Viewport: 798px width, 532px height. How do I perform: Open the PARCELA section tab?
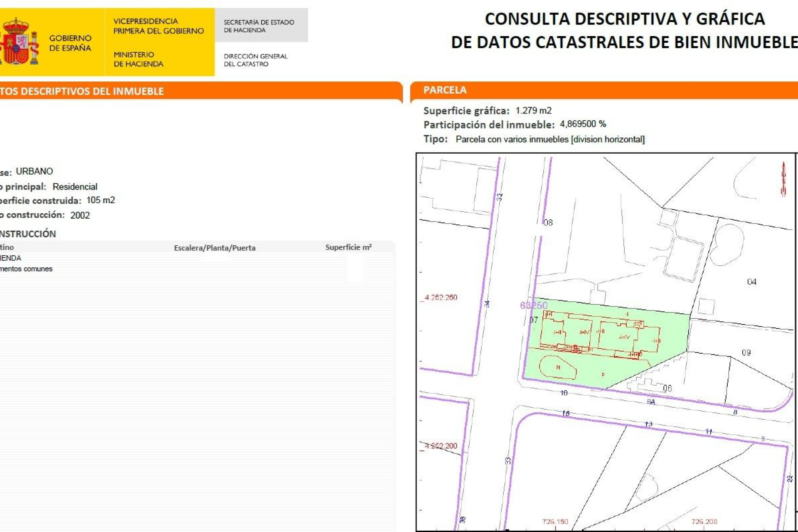click(x=445, y=90)
